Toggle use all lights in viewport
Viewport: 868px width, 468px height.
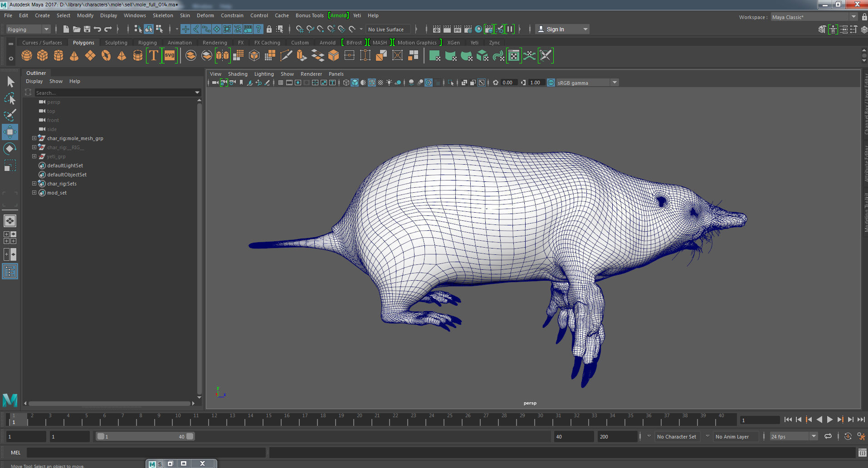click(x=389, y=83)
